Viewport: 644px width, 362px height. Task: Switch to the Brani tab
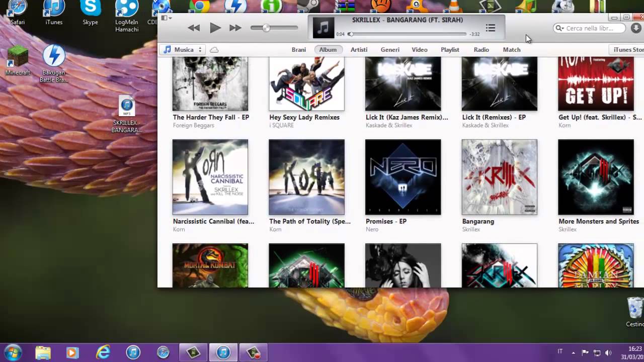299,50
